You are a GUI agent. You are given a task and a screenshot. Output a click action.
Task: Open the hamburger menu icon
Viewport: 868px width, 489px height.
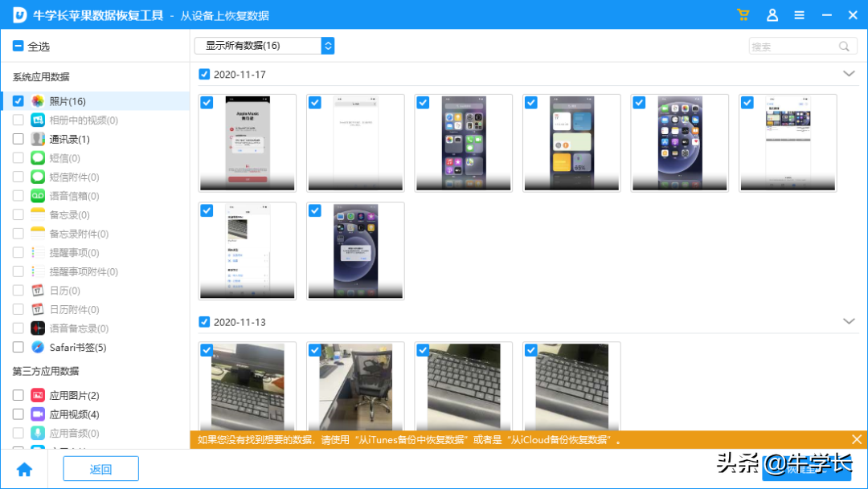[x=800, y=15]
